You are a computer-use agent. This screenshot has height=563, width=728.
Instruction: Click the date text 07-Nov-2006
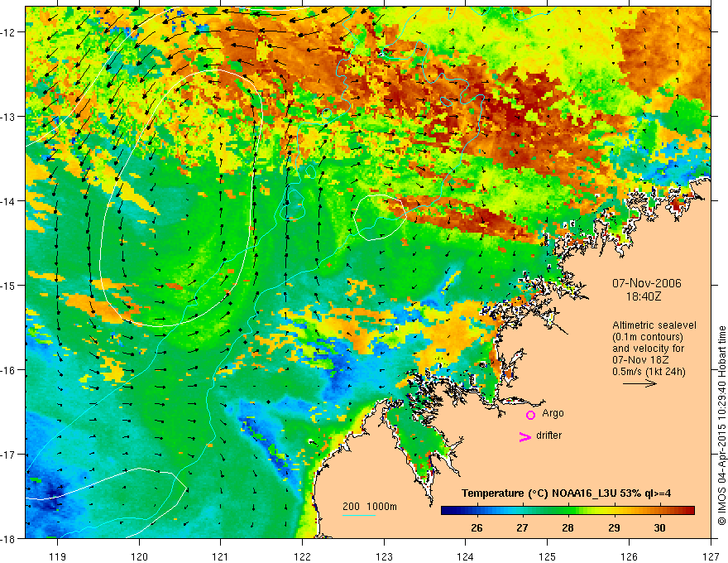tap(647, 283)
